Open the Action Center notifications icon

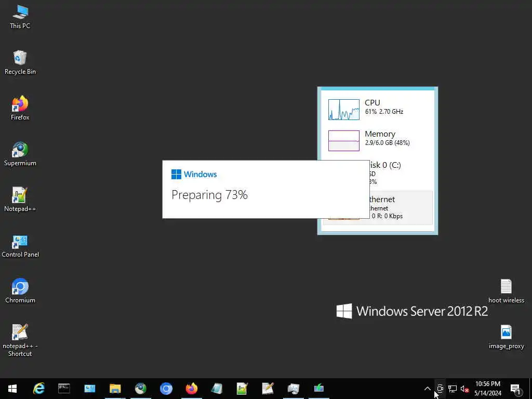coord(516,389)
